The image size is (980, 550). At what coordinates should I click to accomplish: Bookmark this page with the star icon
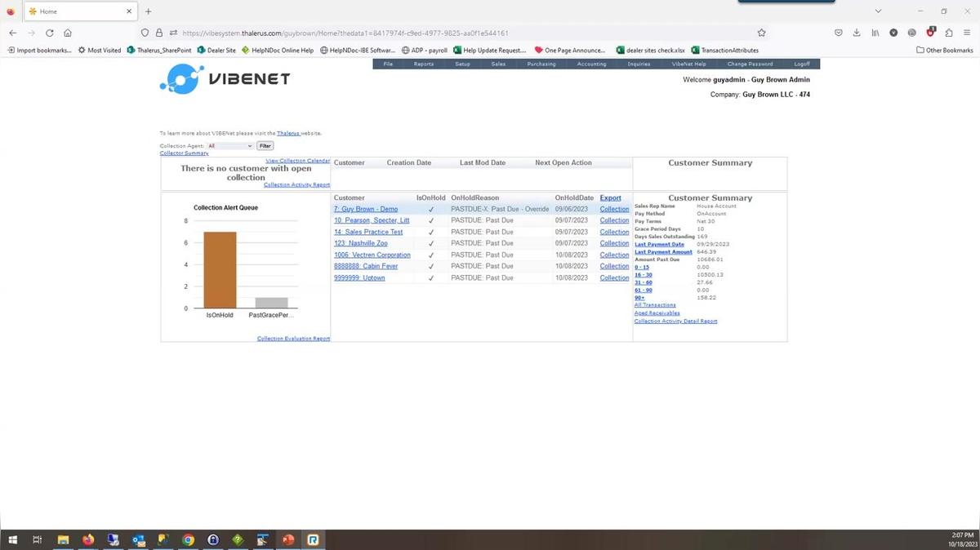click(761, 33)
